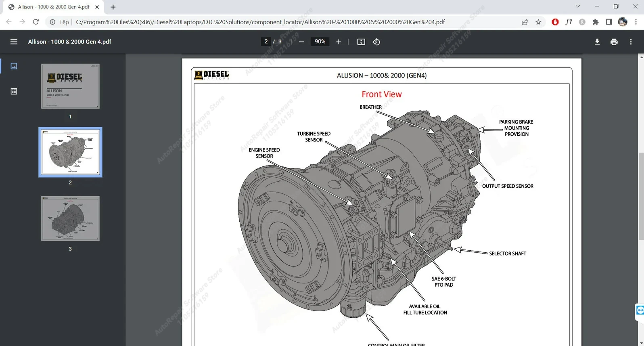Open the browser extensions puzzle icon

596,22
